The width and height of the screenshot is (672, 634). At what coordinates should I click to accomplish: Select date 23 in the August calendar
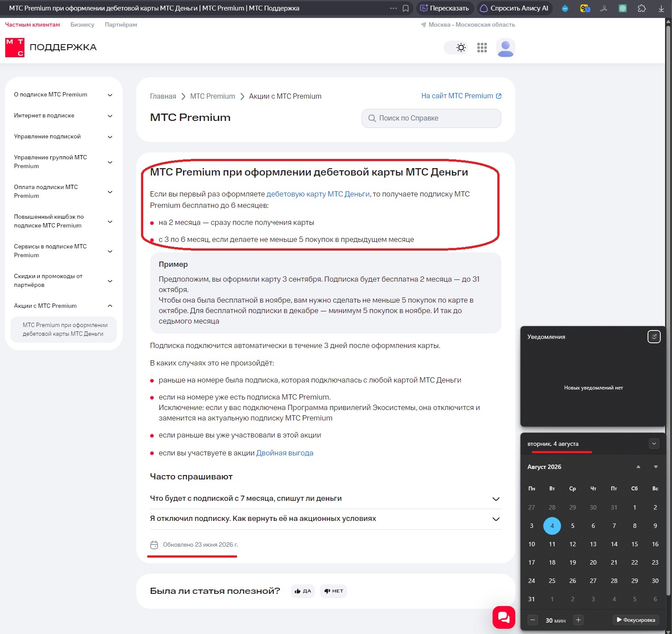(655, 563)
